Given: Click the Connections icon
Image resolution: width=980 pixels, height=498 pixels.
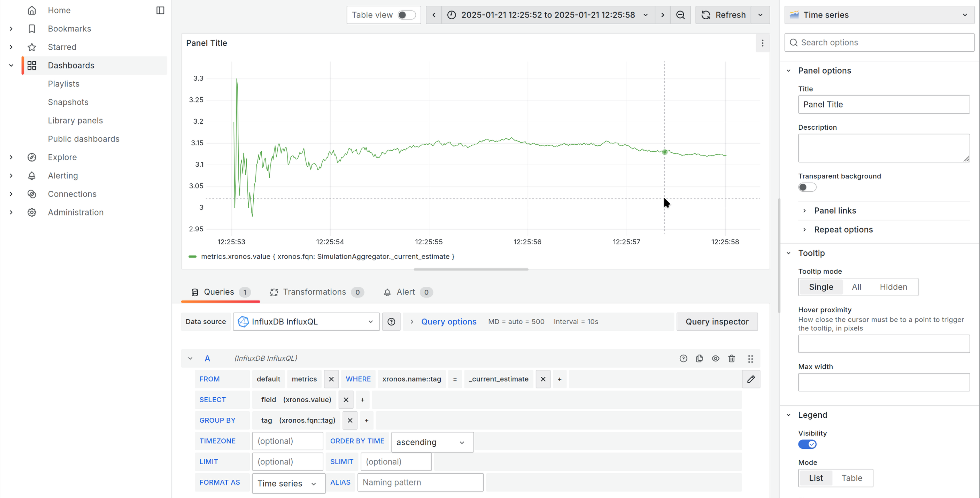Looking at the screenshot, I should 32,194.
